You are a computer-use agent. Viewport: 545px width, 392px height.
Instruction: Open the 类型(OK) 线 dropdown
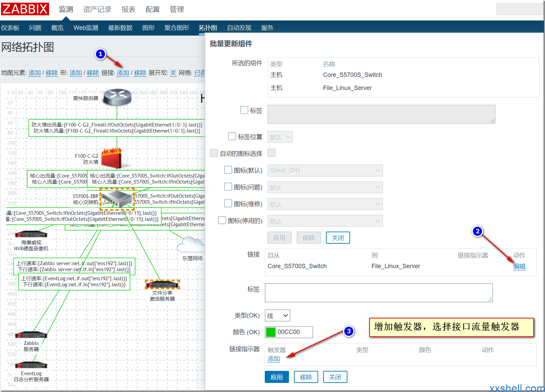[x=278, y=315]
